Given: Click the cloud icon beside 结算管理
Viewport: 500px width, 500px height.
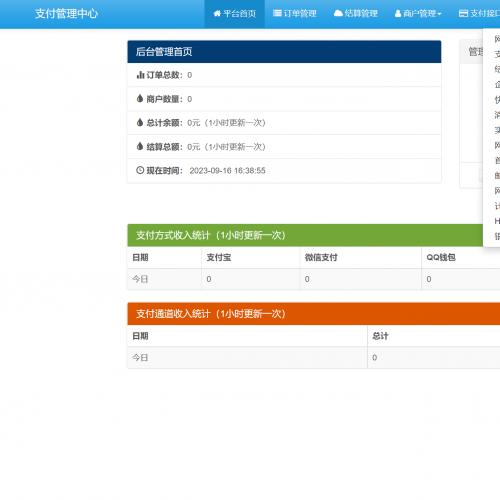Looking at the screenshot, I should coord(338,13).
